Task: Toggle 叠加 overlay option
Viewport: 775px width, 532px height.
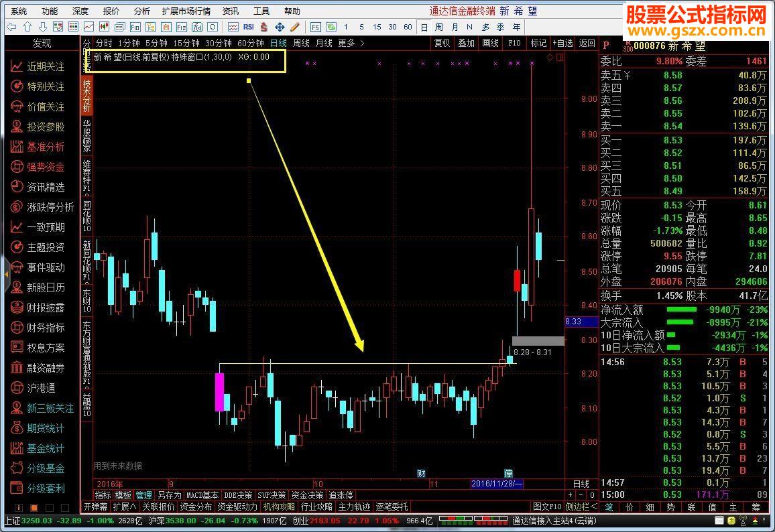Action: click(466, 44)
